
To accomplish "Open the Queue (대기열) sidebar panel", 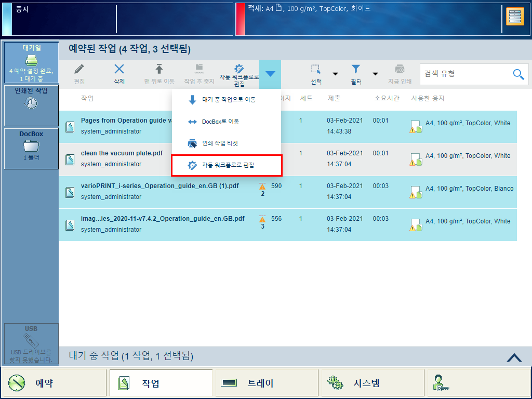I will pos(31,62).
